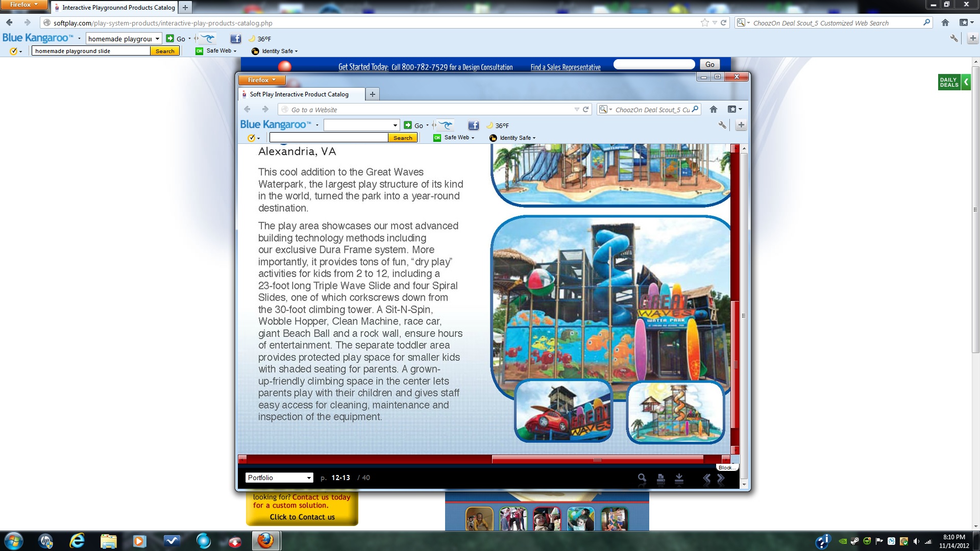Click Find a Sales Representative link
The width and height of the screenshot is (980, 551).
(x=565, y=67)
